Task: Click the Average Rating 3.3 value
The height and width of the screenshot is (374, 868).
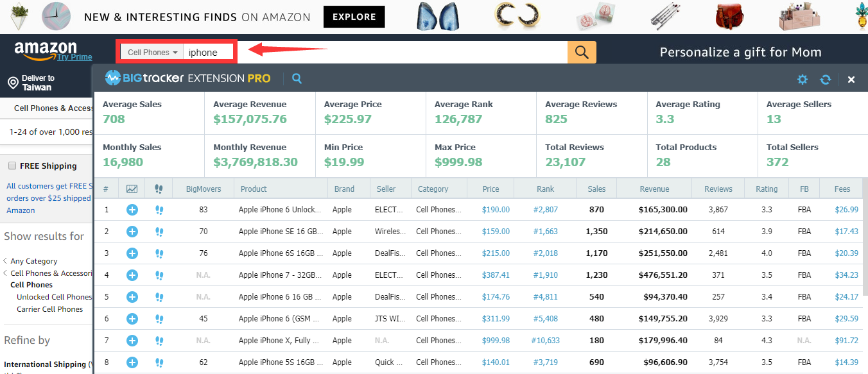Action: 665,119
